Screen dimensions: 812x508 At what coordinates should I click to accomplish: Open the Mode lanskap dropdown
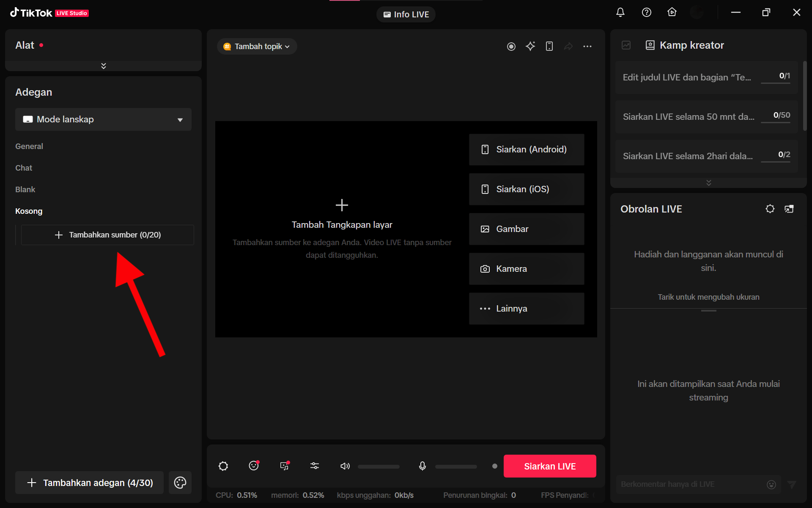103,119
